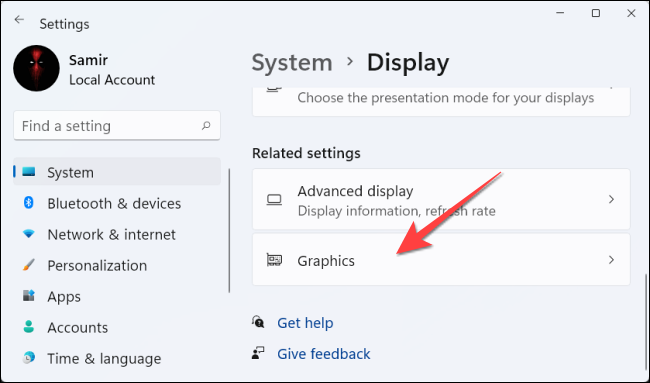Click the Bluetooth icon in sidebar

[x=29, y=203]
